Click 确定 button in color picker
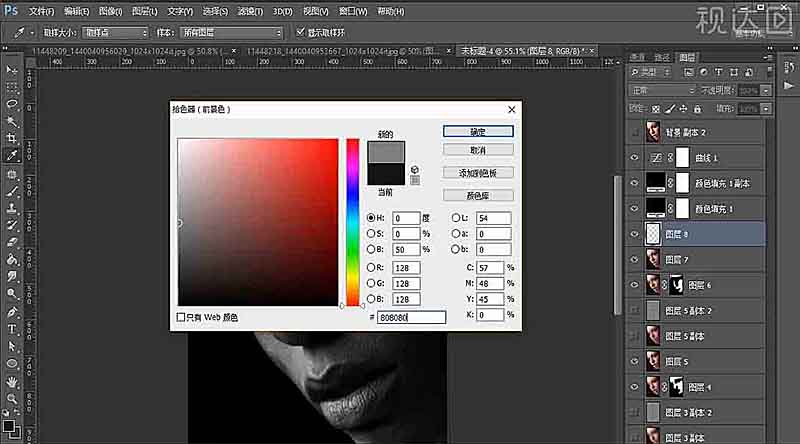 (x=478, y=132)
